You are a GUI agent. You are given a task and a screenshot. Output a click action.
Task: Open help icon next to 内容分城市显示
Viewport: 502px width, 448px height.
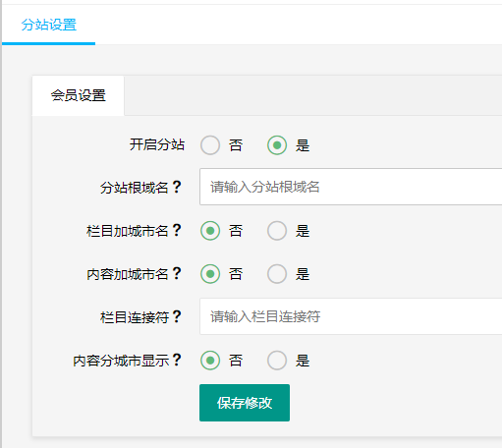177,360
